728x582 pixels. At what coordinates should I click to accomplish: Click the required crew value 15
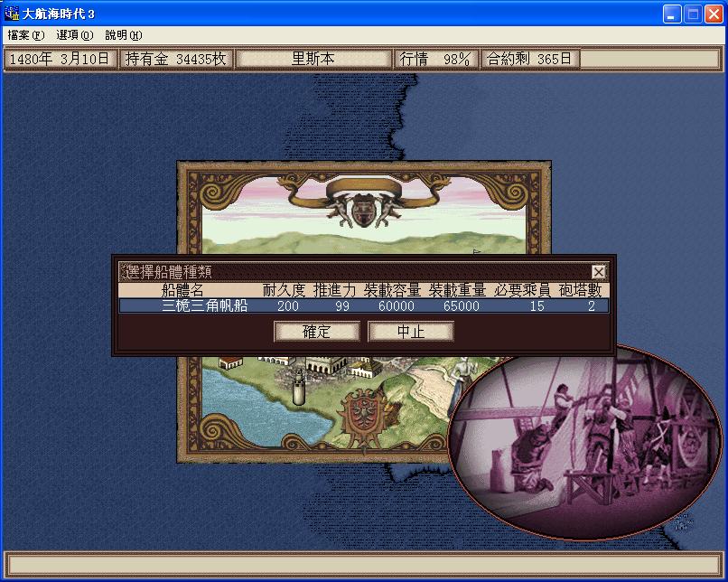pos(537,306)
